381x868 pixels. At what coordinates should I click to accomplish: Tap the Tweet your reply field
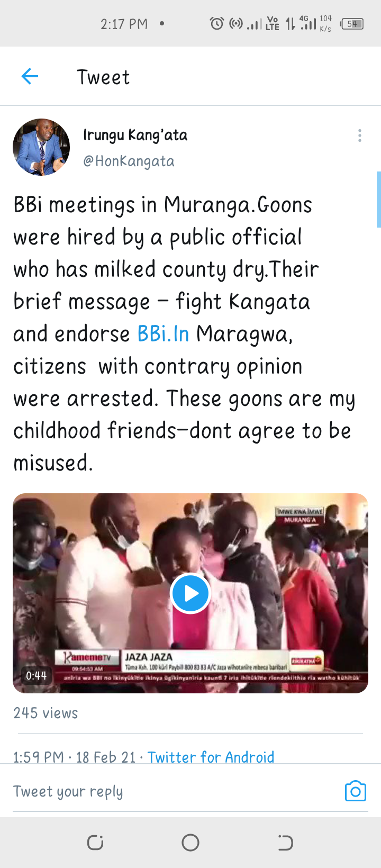[x=175, y=791]
